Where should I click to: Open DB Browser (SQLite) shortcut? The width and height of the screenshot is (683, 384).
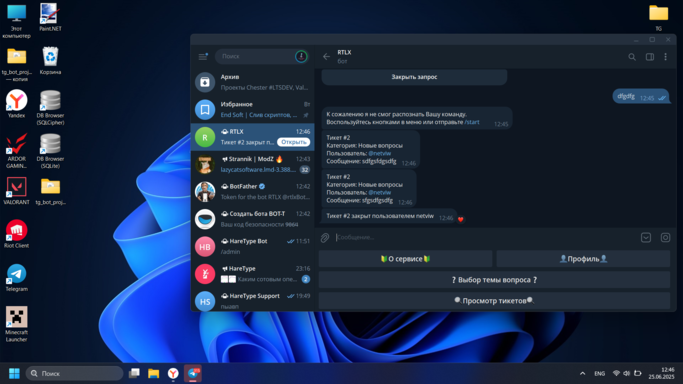click(50, 151)
